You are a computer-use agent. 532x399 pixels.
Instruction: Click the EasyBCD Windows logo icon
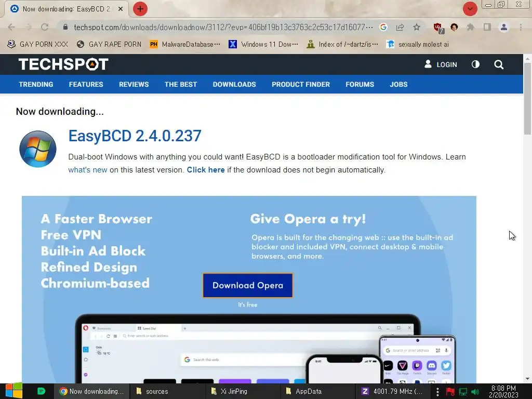click(37, 149)
